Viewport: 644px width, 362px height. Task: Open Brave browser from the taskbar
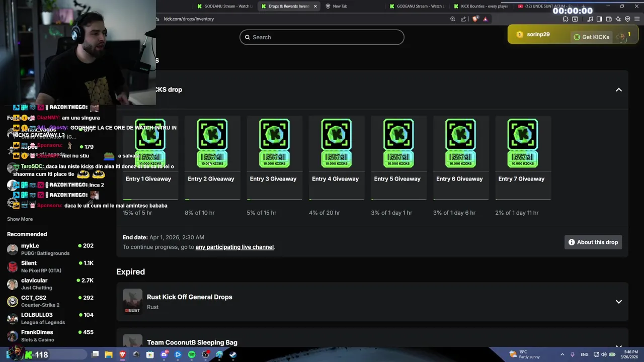tap(122, 354)
